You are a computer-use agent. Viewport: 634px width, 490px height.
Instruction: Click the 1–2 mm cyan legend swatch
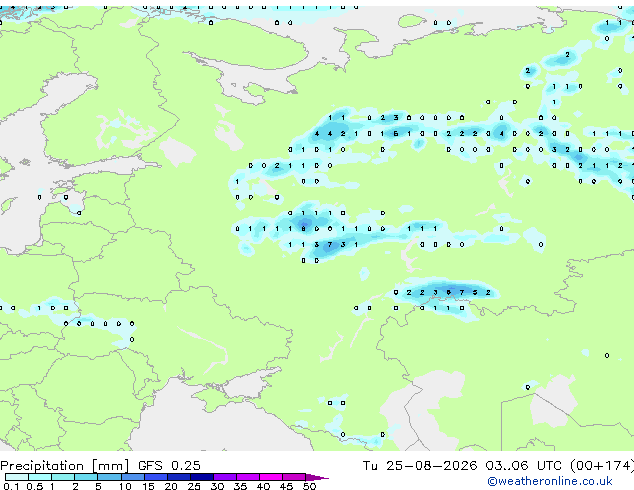pyautogui.click(x=63, y=477)
